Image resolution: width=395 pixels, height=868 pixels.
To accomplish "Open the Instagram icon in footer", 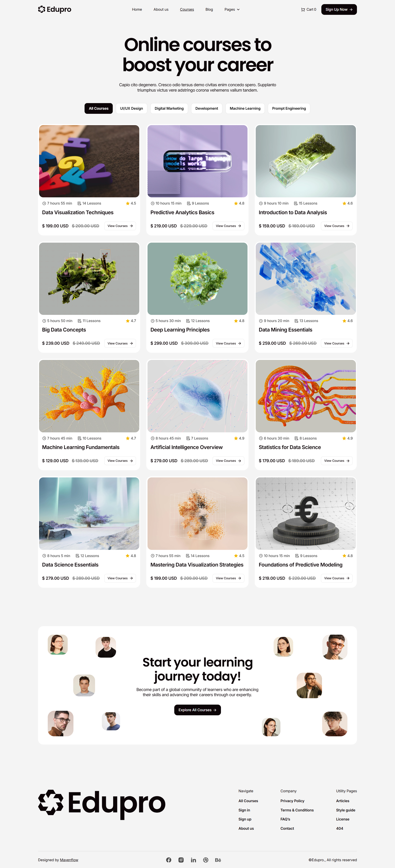I will (181, 860).
